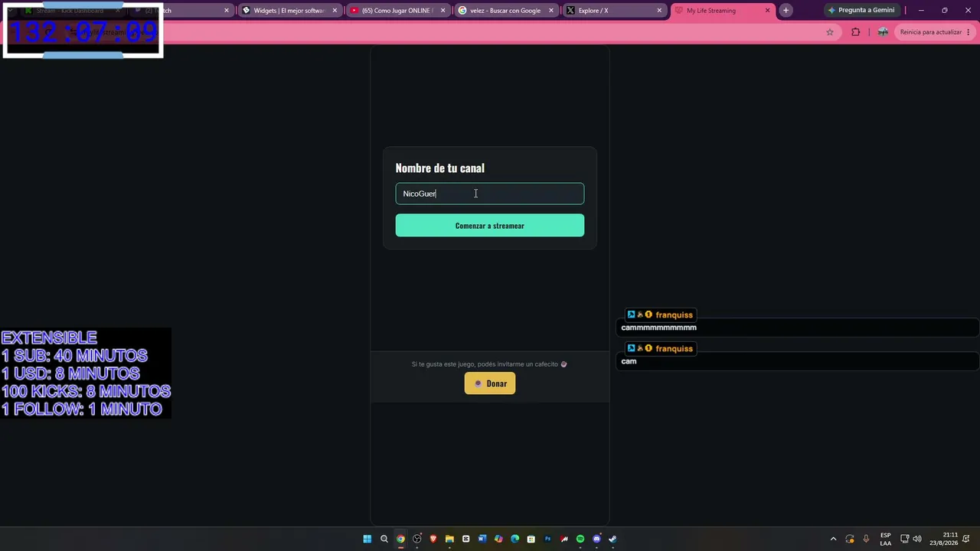Open Microsoft Edge from the taskbar
Viewport: 980px width, 551px height.
pos(514,539)
